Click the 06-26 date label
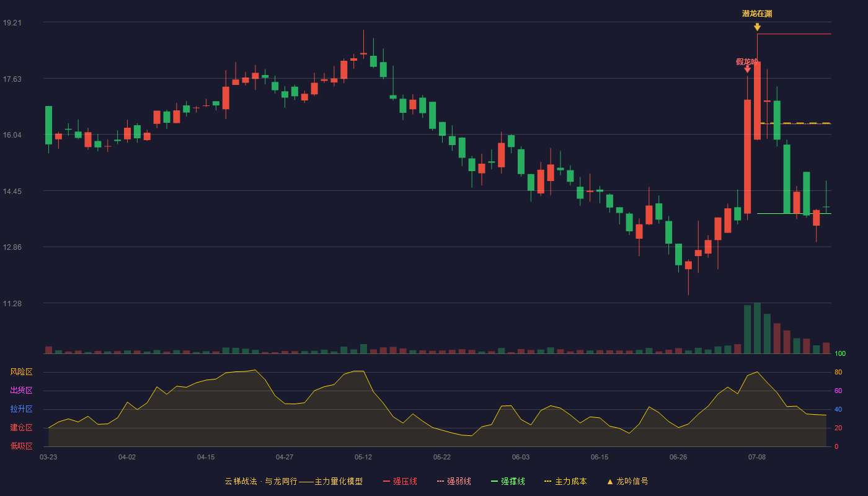868x496 pixels. (678, 457)
